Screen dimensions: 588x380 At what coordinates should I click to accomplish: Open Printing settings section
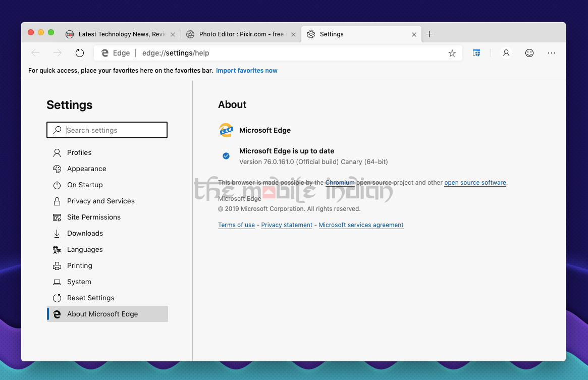[107, 265]
